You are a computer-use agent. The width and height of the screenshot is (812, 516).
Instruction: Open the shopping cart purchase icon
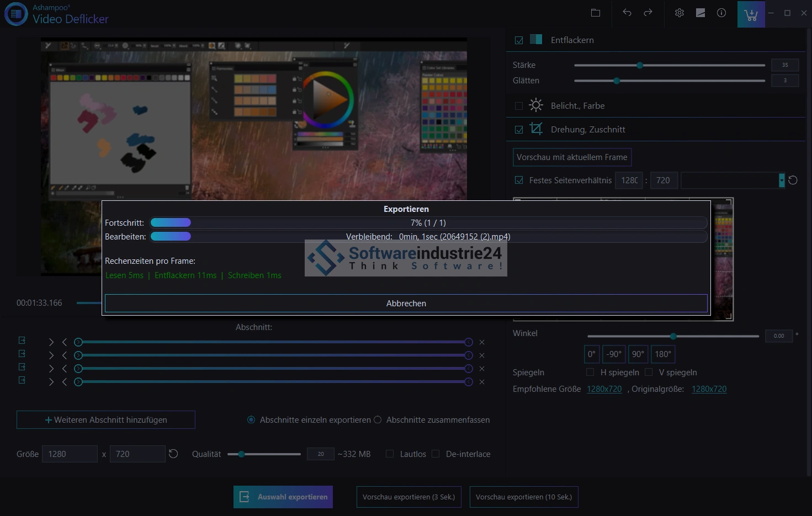pyautogui.click(x=751, y=14)
